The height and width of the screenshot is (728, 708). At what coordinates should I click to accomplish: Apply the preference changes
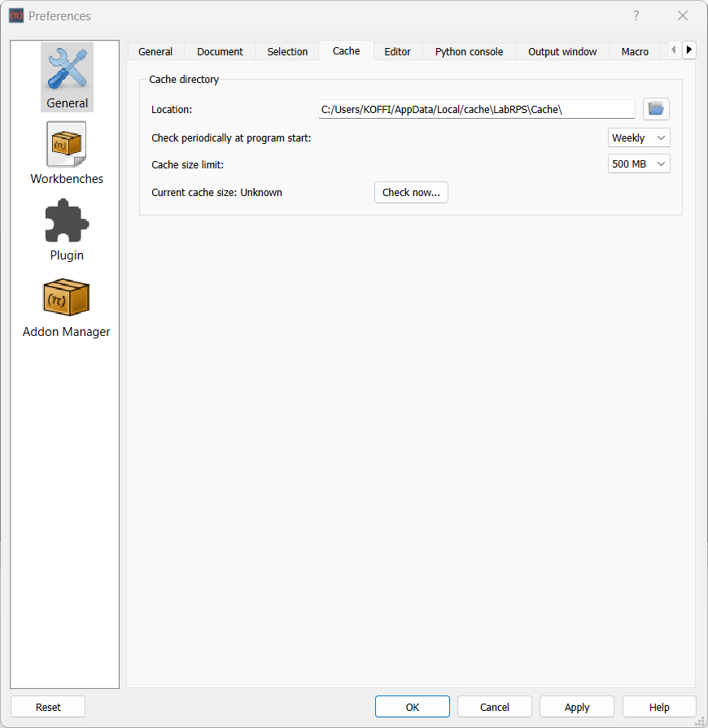(x=576, y=706)
